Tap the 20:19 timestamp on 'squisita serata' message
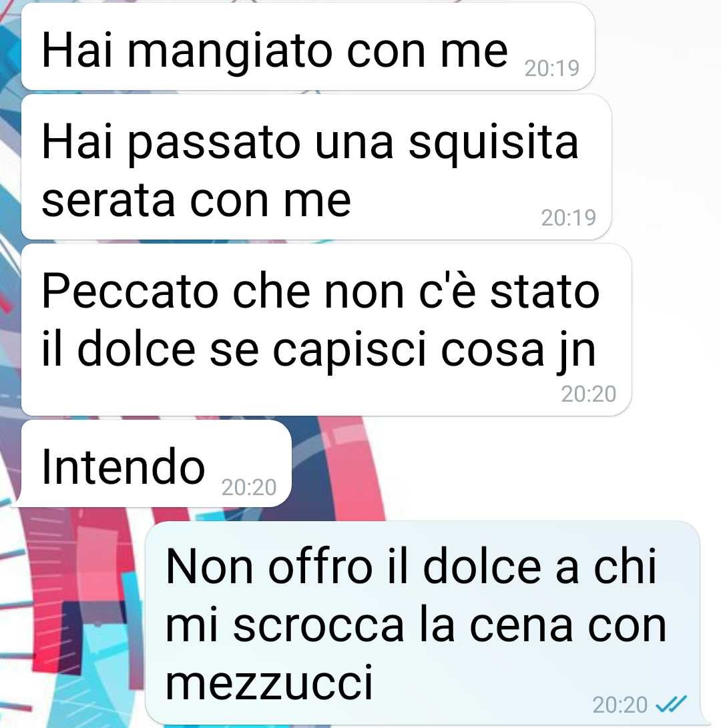 (x=569, y=218)
